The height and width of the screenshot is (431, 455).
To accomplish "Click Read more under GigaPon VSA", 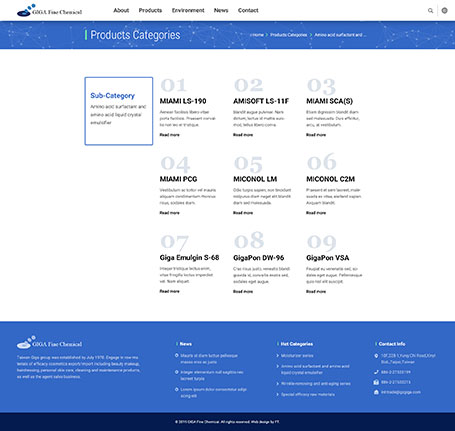I will [x=316, y=292].
